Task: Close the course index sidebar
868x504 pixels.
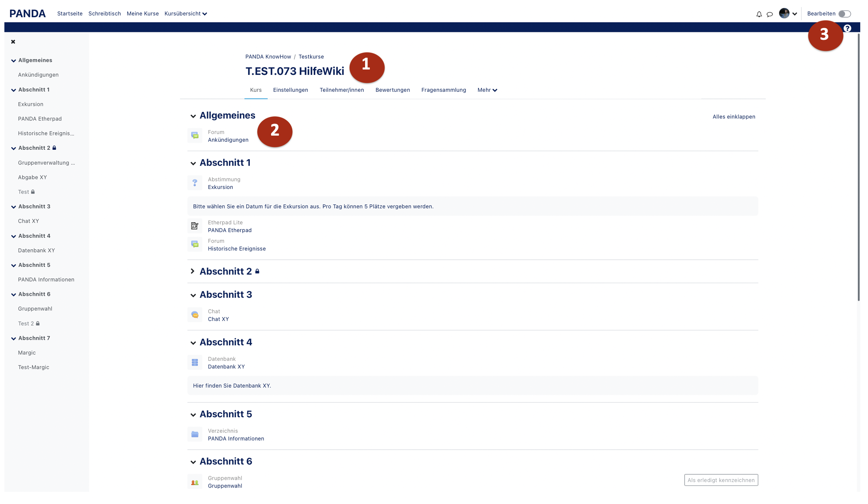Action: click(13, 42)
